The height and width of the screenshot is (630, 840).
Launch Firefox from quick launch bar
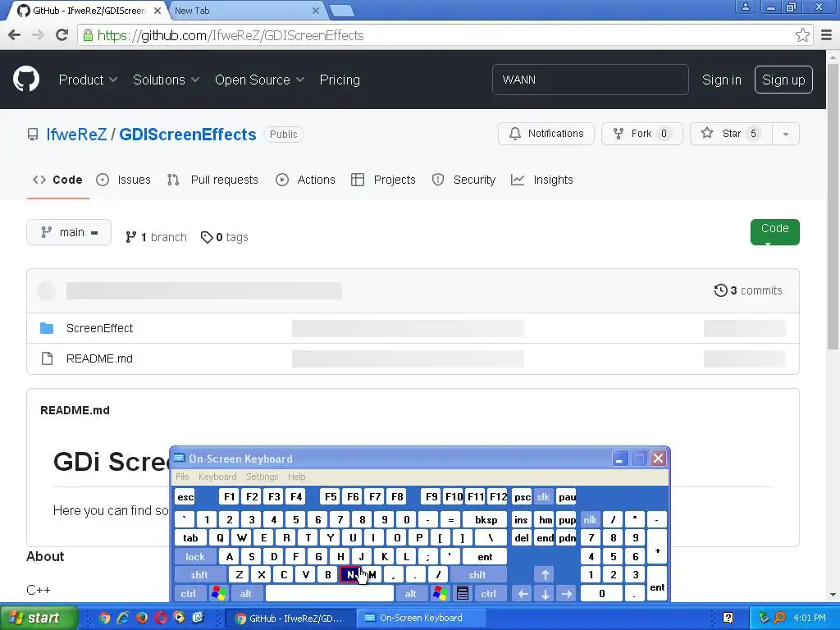[142, 618]
